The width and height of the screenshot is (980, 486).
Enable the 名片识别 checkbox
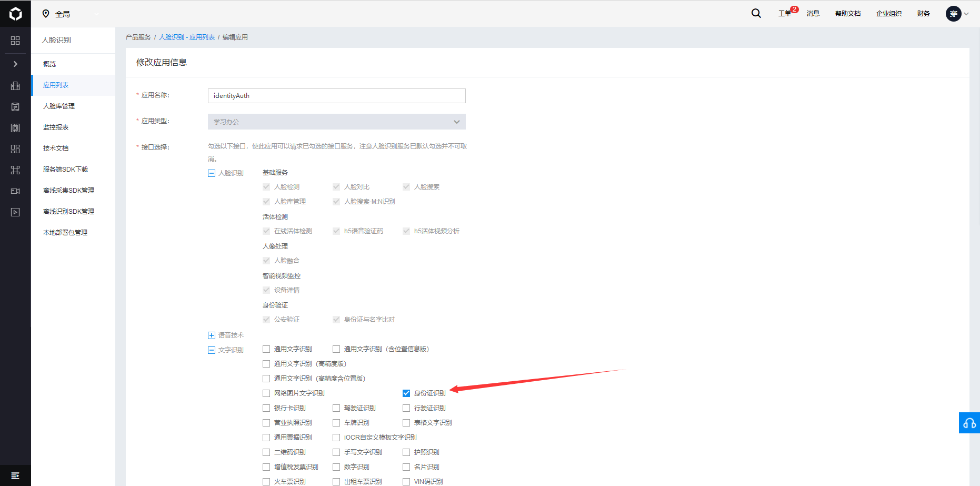pos(406,467)
